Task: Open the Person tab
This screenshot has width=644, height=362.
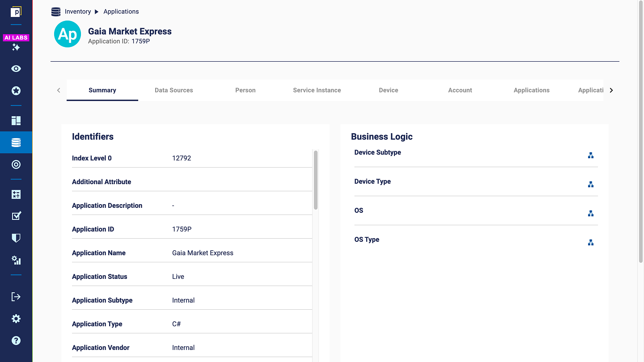Action: pos(246,90)
